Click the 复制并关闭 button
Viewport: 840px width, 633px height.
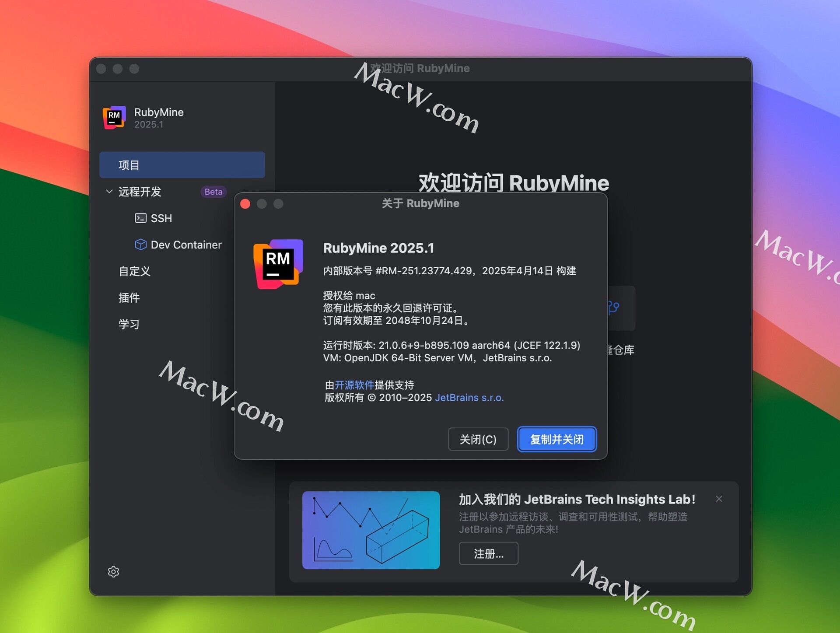(x=556, y=439)
